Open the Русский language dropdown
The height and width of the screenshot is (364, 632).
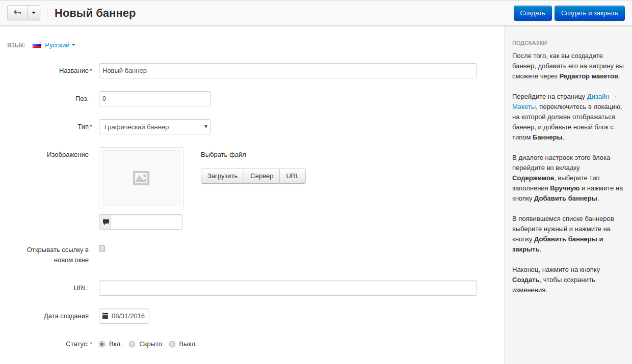[60, 45]
